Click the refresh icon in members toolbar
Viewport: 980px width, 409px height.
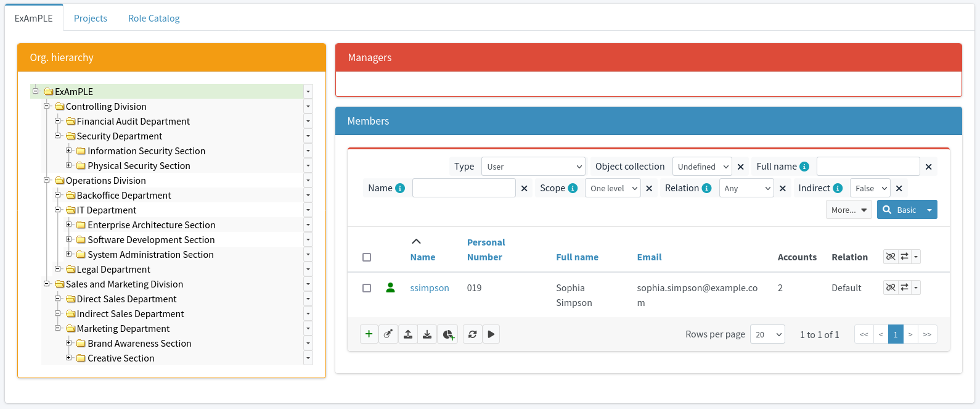point(472,334)
